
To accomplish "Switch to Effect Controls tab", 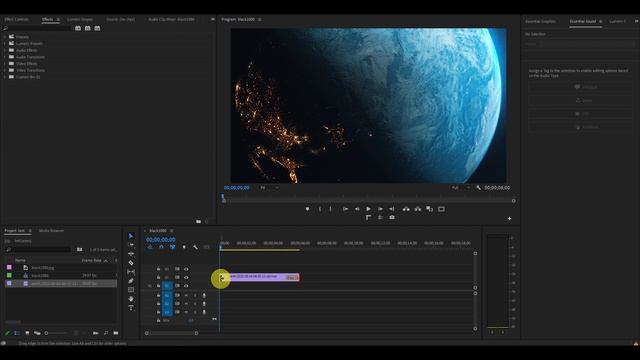I will click(x=16, y=19).
